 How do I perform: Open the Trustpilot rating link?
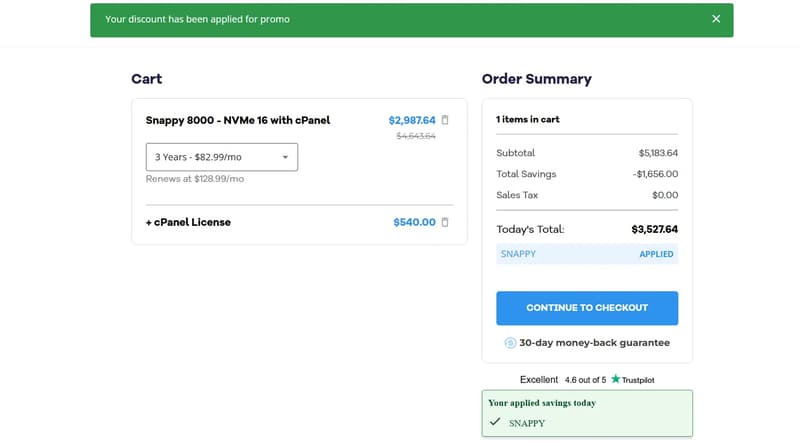coord(587,380)
